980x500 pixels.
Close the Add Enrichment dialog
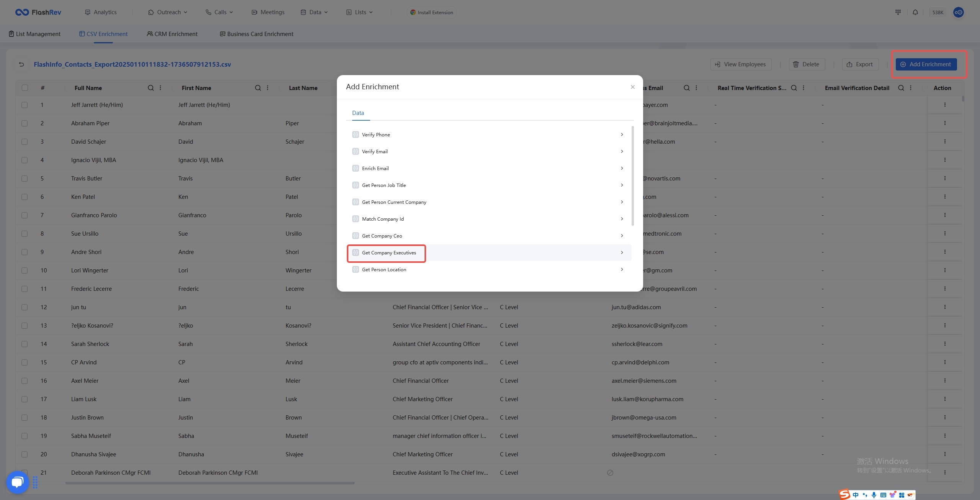pos(633,87)
